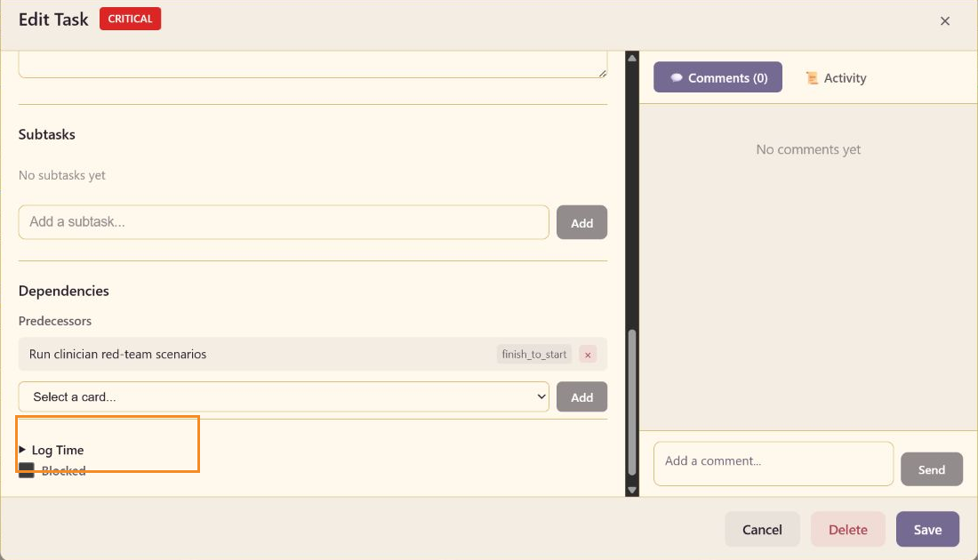Toggle the Blocked checkbox
This screenshot has height=560, width=978.
coord(26,470)
